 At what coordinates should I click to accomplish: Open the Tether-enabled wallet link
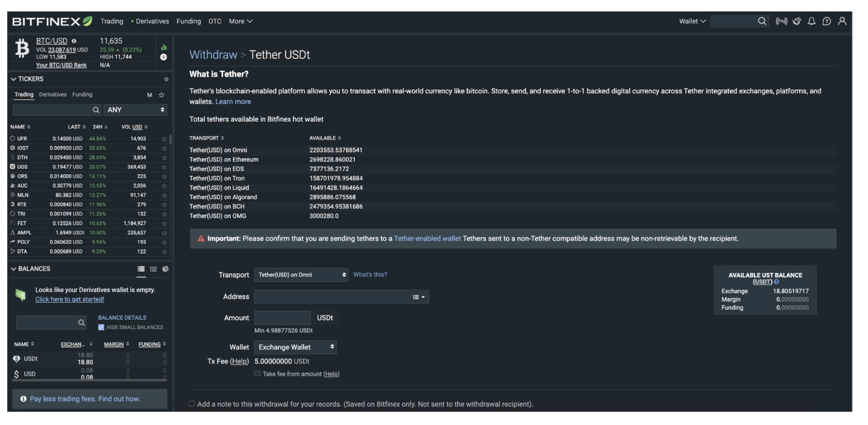(x=427, y=238)
